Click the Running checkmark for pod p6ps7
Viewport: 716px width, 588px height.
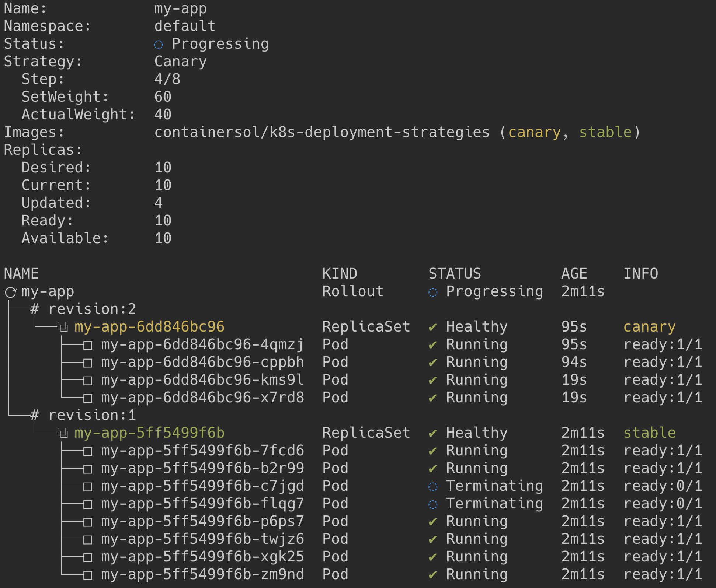tap(433, 522)
